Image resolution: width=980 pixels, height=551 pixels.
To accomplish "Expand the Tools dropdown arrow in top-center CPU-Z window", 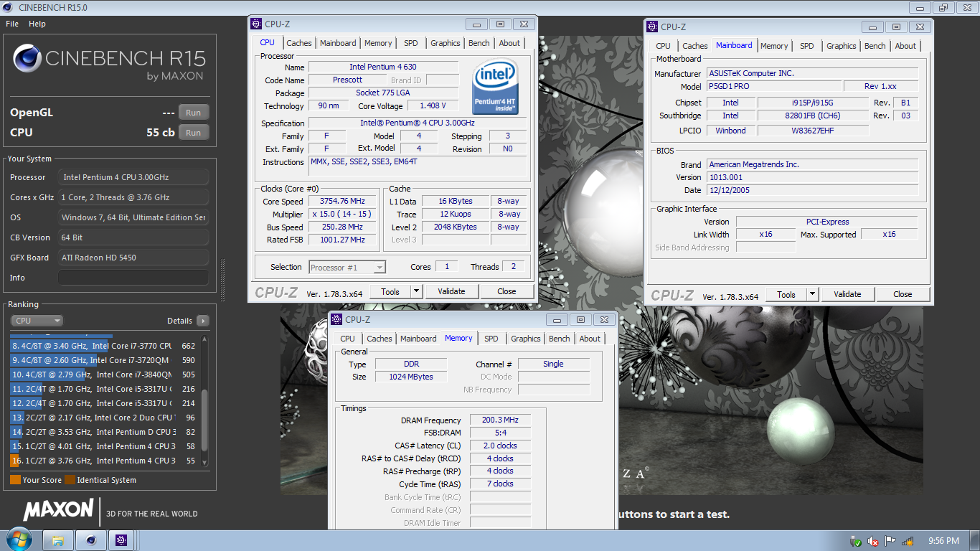I will [416, 291].
